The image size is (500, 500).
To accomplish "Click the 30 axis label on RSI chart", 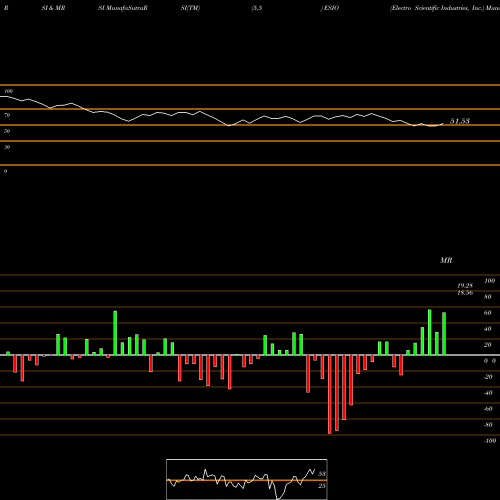I will pos(7,147).
